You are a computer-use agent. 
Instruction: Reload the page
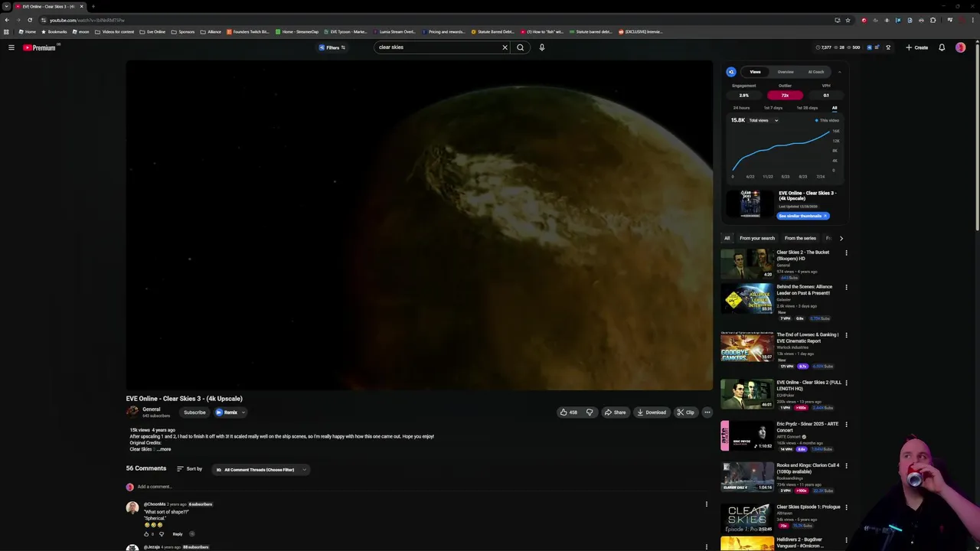[30, 20]
